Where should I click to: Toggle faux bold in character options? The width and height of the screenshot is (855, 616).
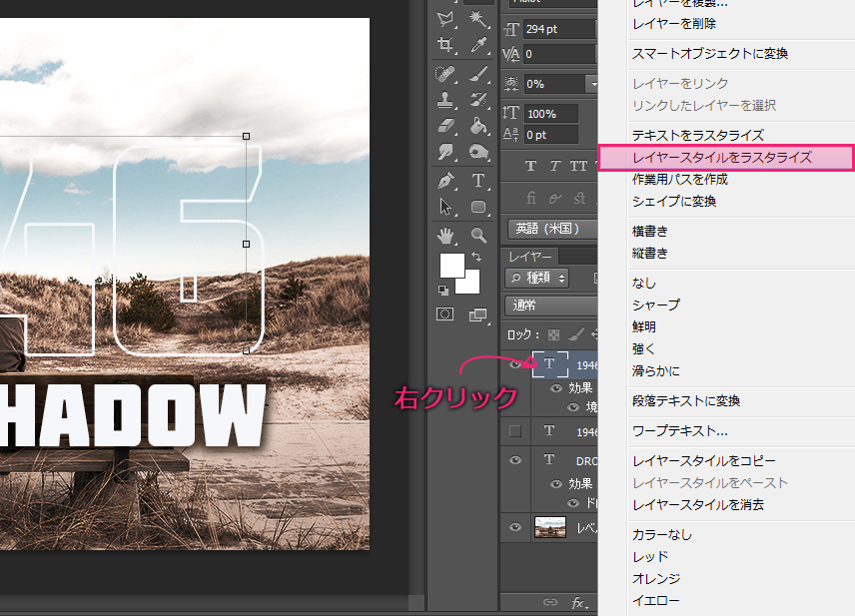pos(530,166)
